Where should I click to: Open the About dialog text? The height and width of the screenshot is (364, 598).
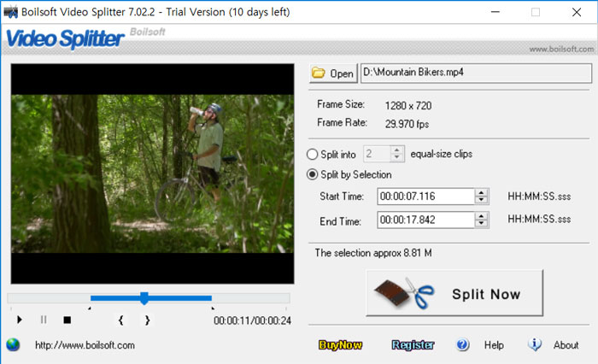click(x=566, y=345)
